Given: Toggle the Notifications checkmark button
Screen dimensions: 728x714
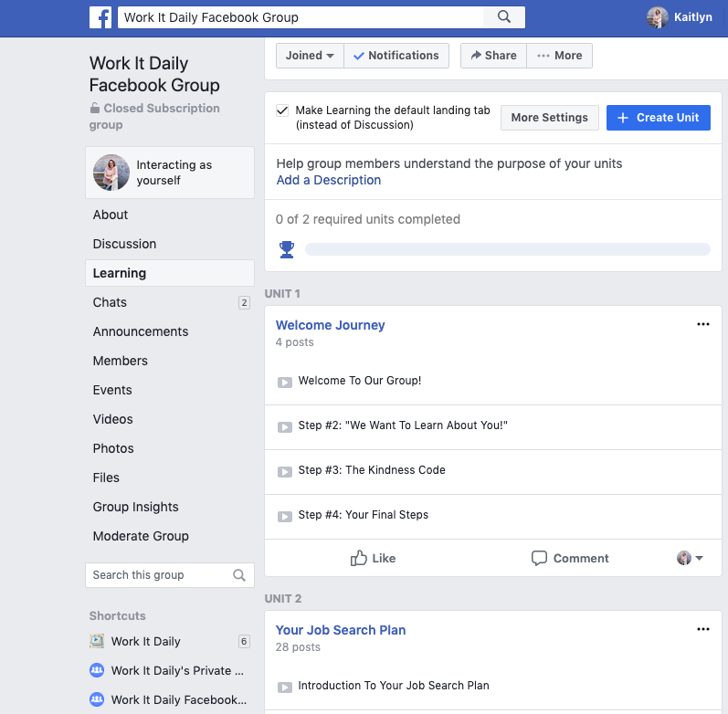Looking at the screenshot, I should 396,56.
